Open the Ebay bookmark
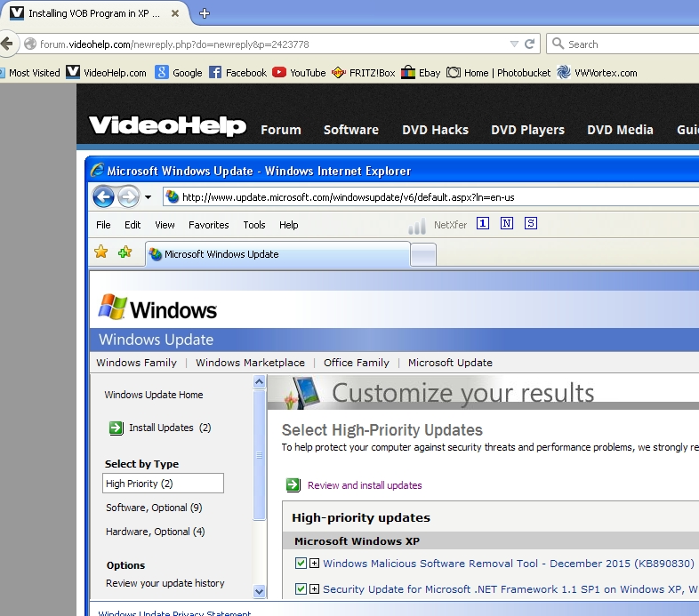 pyautogui.click(x=421, y=73)
